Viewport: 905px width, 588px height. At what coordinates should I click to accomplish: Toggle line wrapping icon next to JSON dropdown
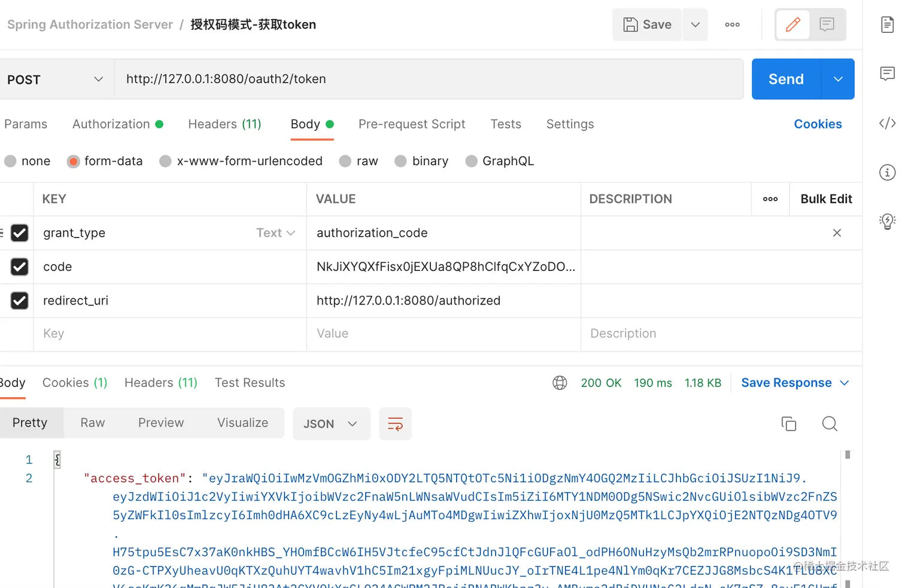point(396,424)
